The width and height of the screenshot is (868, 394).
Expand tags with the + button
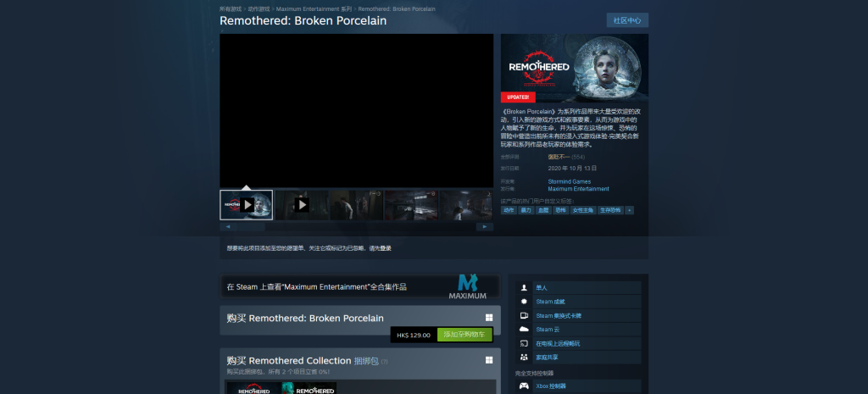click(630, 210)
